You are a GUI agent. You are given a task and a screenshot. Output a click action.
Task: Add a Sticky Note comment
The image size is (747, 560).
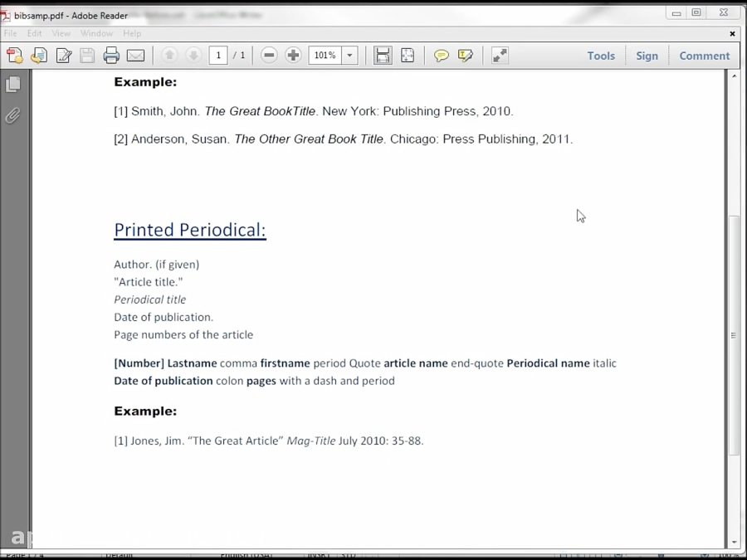click(x=440, y=55)
